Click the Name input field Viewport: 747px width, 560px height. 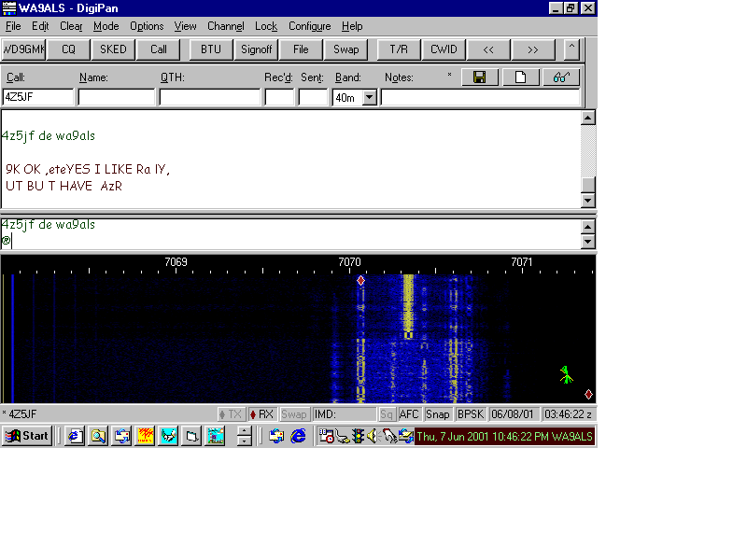pos(117,97)
